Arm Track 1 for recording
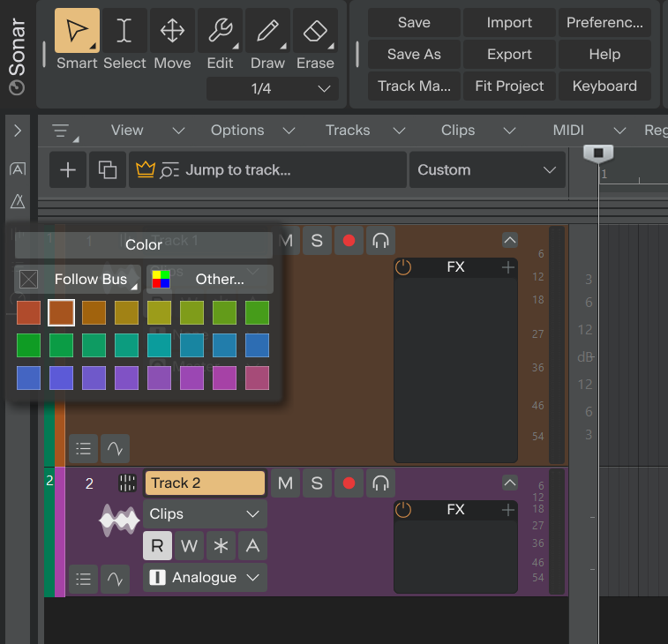Image resolution: width=668 pixels, height=644 pixels. pos(349,241)
